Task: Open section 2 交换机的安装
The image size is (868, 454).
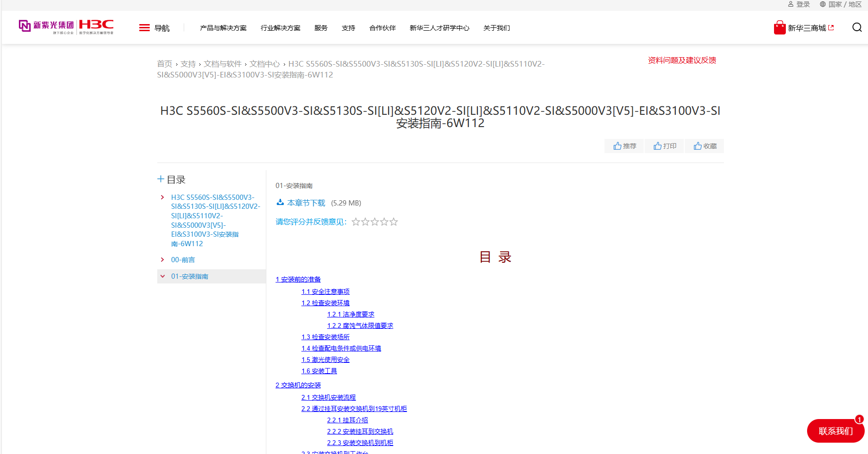Action: 298,385
